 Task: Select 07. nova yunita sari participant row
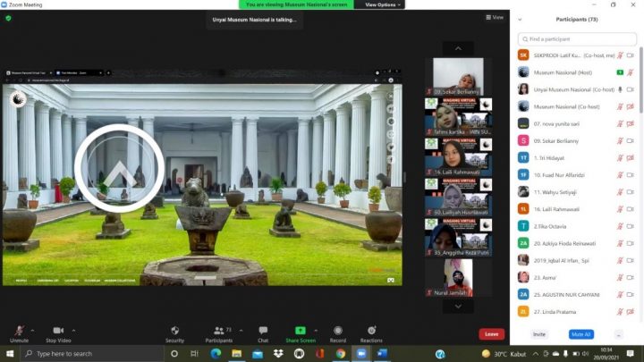tap(577, 123)
